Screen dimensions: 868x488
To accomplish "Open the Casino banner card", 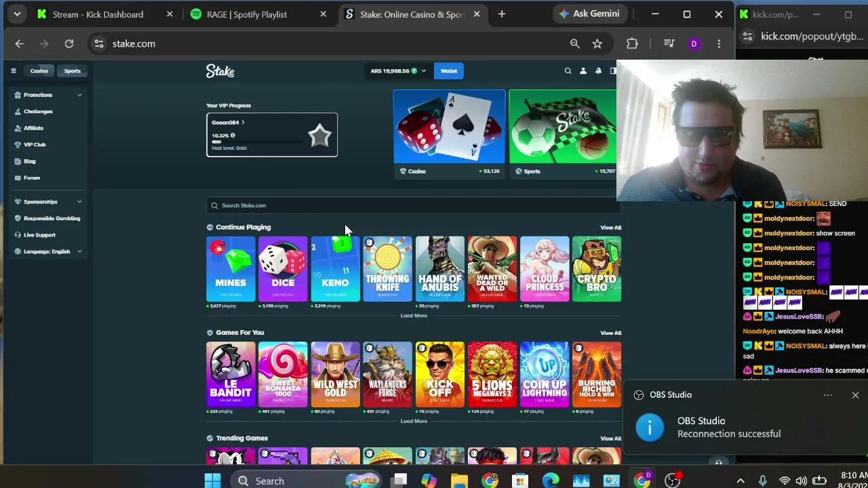I will pos(449,134).
